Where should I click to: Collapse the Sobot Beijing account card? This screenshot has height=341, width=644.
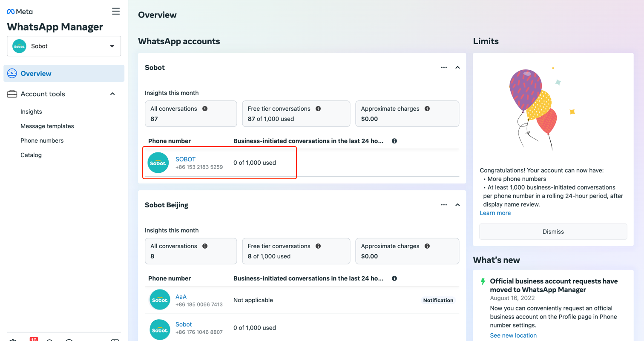(x=457, y=205)
